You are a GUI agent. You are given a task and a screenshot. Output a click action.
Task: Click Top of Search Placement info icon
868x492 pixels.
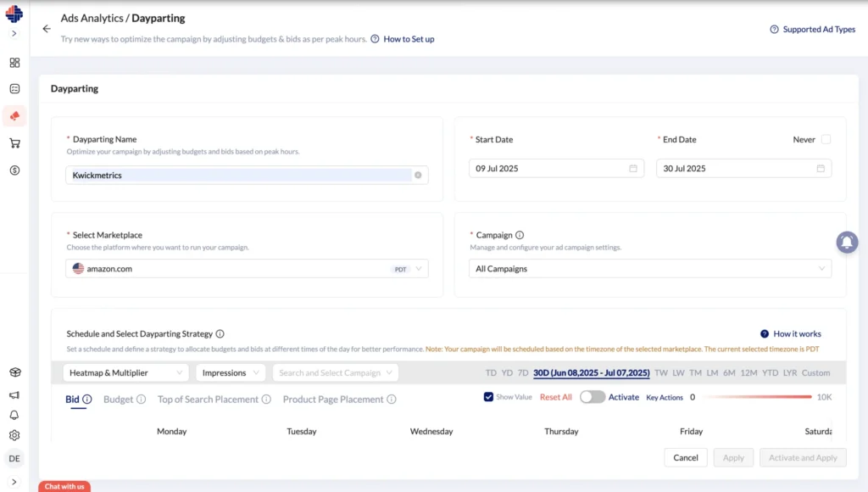[266, 400]
